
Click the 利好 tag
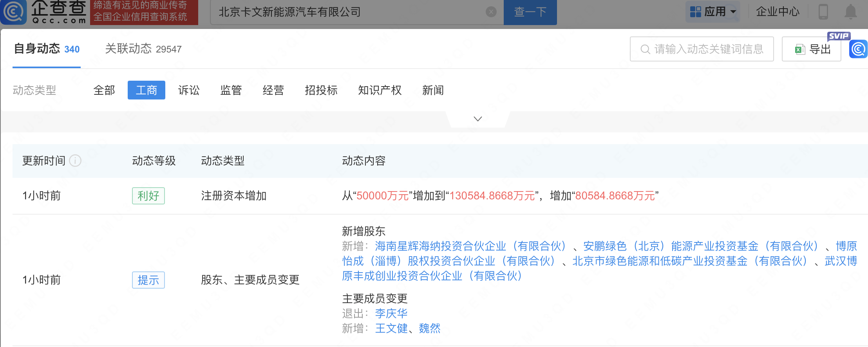[x=148, y=196]
